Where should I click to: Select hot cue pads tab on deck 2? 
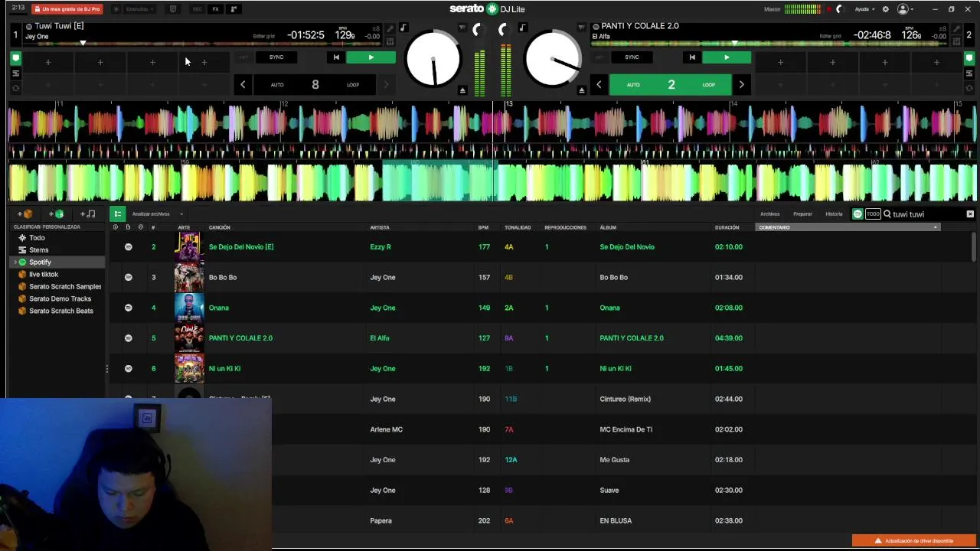click(x=969, y=58)
